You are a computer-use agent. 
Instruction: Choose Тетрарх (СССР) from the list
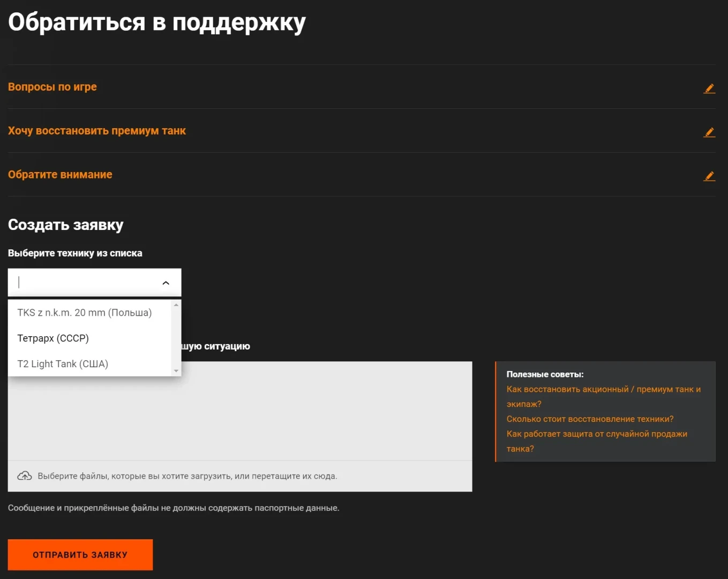53,338
